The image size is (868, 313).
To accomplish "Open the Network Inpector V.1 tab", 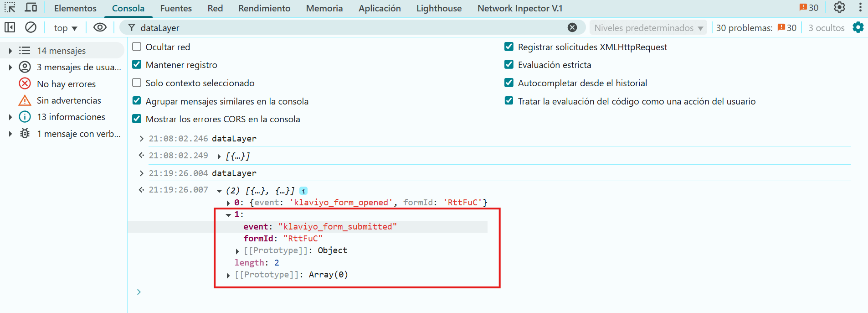I will coord(520,8).
